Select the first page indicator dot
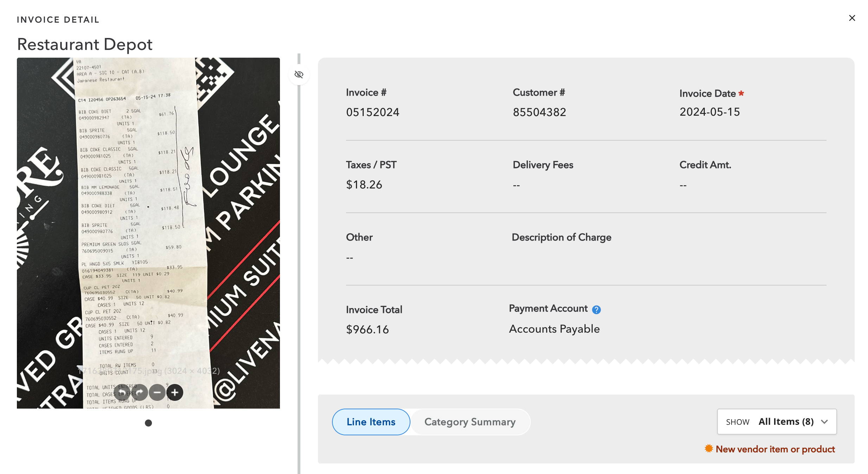The height and width of the screenshot is (474, 868). coord(148,423)
